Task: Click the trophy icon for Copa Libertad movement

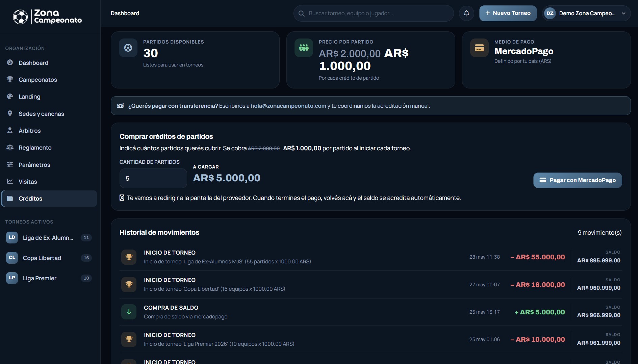Action: (x=129, y=284)
